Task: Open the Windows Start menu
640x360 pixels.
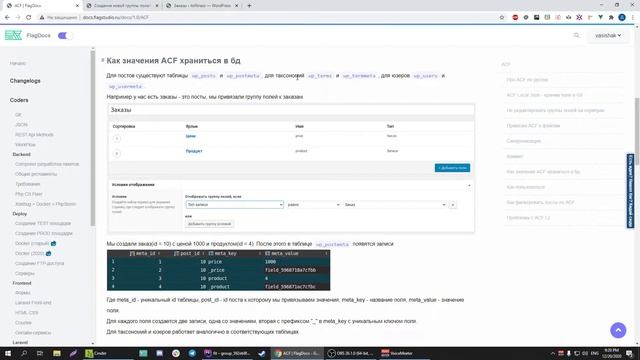Action: [x=7, y=353]
